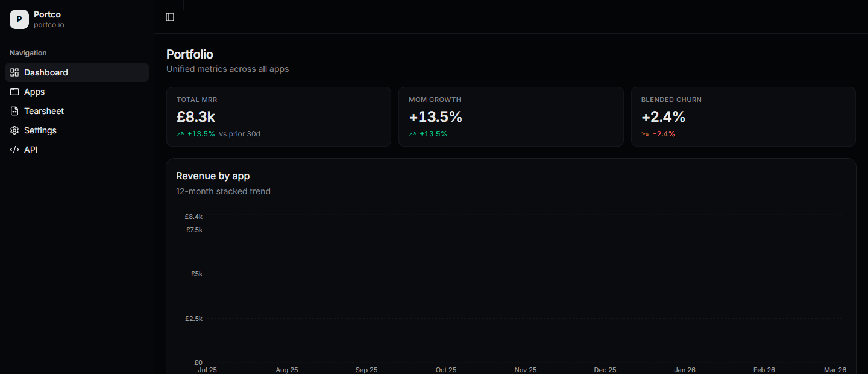Click the Oct 25 x-axis label
The width and height of the screenshot is (868, 374).
click(x=446, y=370)
